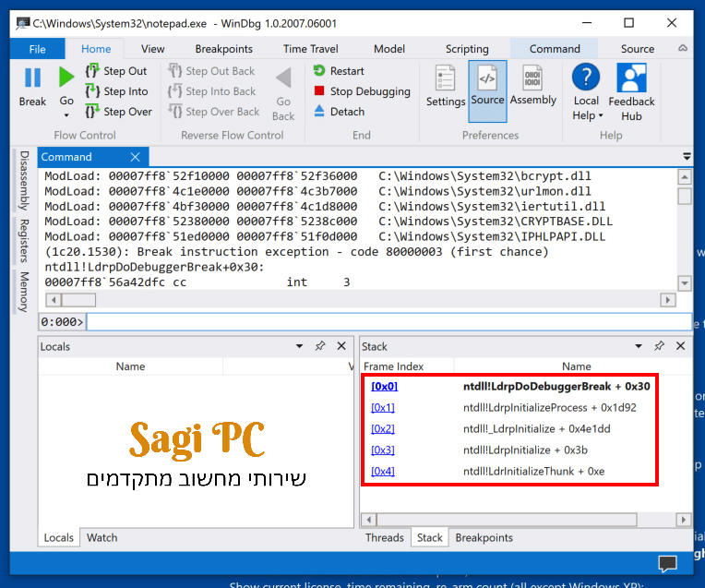Click Step Out Back
The width and height of the screenshot is (705, 588).
(211, 71)
